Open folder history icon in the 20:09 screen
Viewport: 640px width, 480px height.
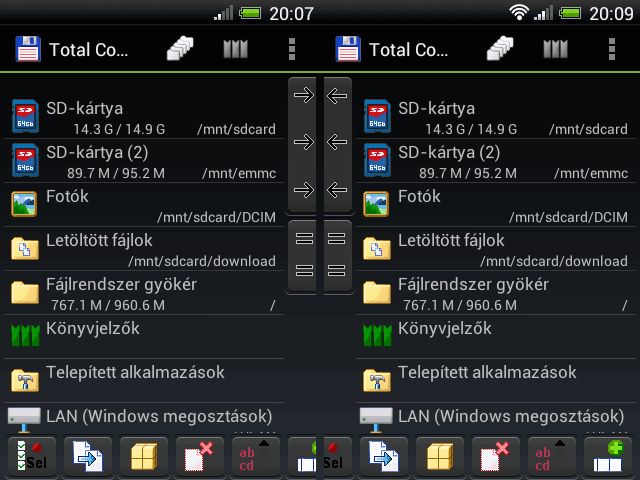[500, 49]
